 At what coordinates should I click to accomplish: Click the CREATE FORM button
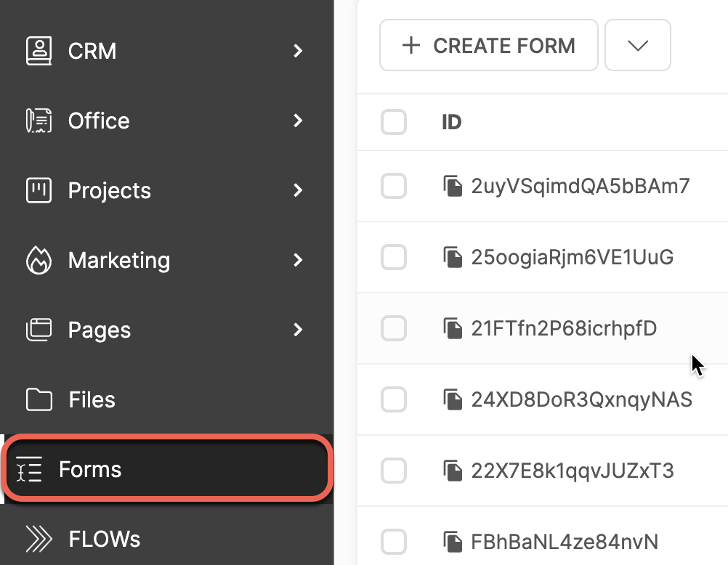click(488, 45)
